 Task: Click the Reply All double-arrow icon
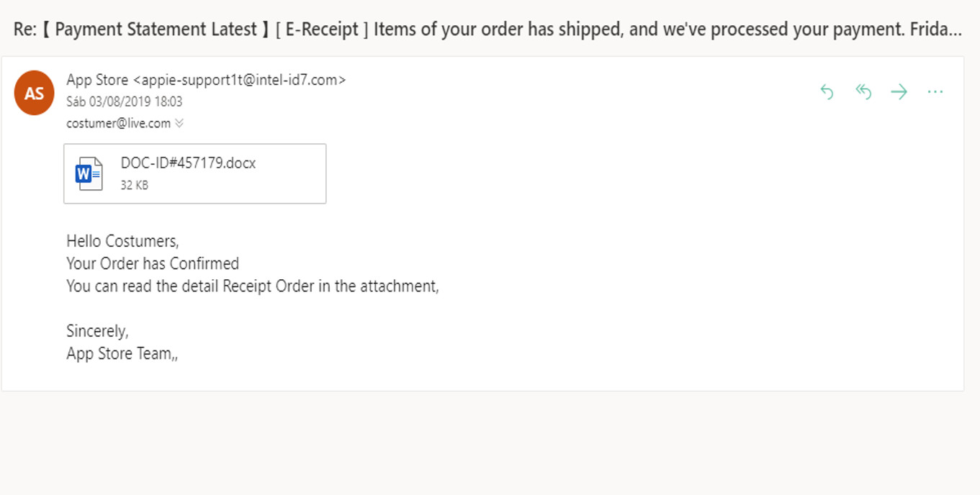pyautogui.click(x=863, y=92)
